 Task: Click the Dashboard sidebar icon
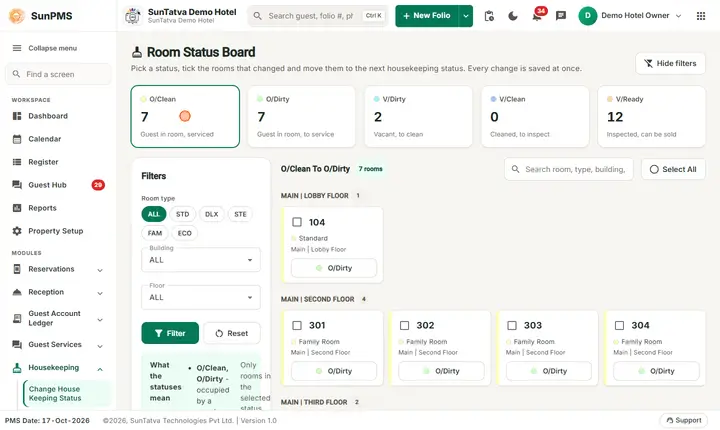[17, 116]
